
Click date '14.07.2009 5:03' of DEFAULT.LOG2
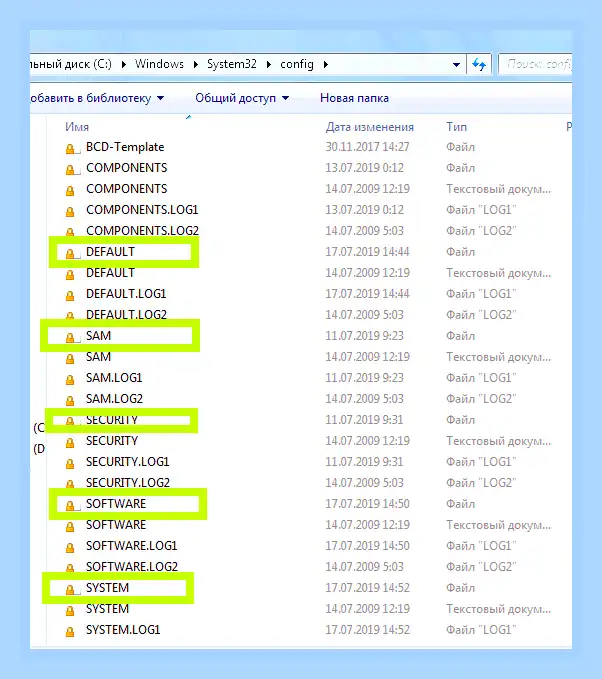click(365, 315)
